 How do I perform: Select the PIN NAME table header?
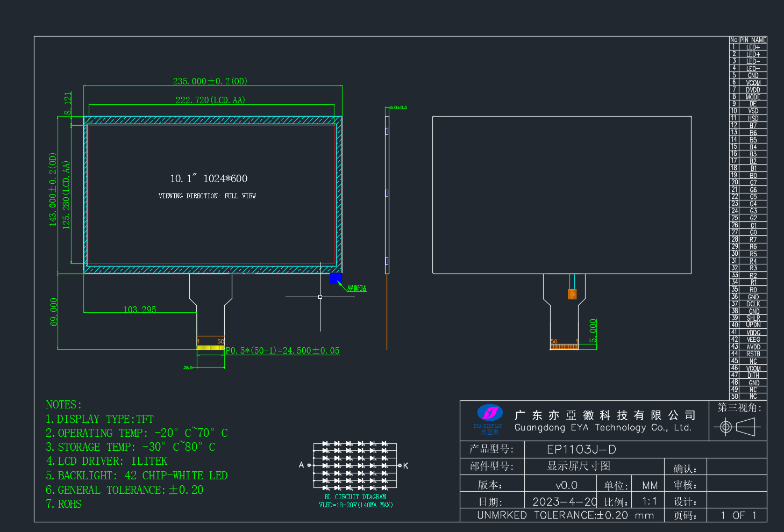pyautogui.click(x=753, y=40)
